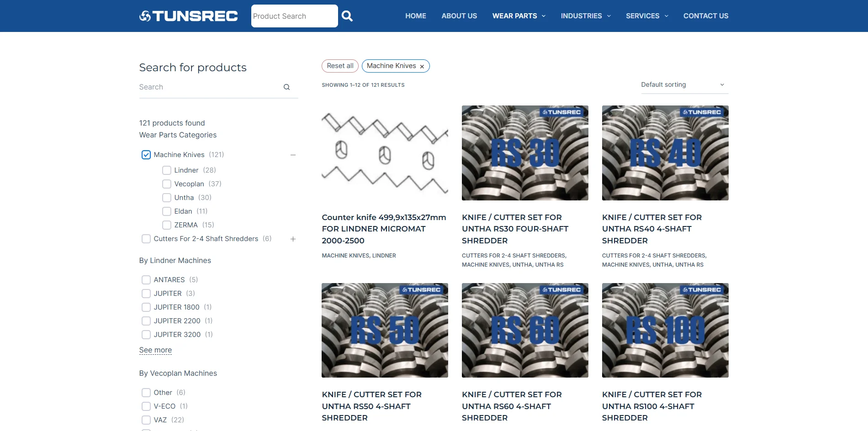
Task: Click the Tunsrec logo in the header
Action: point(189,16)
